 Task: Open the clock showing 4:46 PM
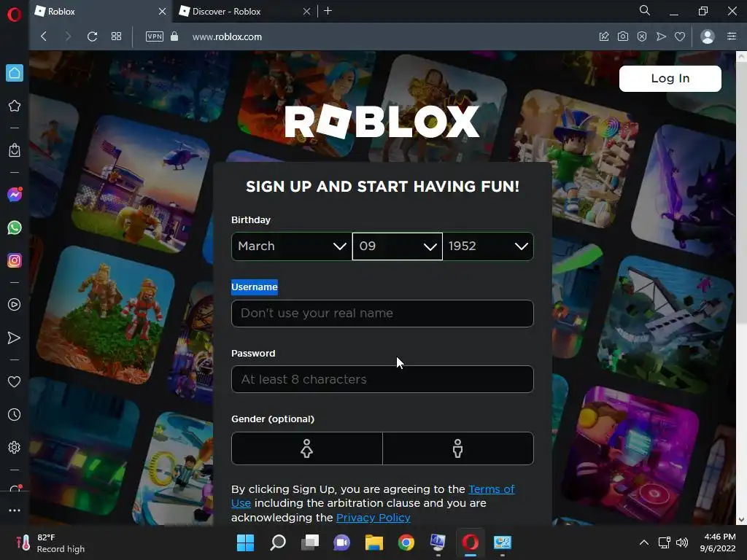point(718,542)
